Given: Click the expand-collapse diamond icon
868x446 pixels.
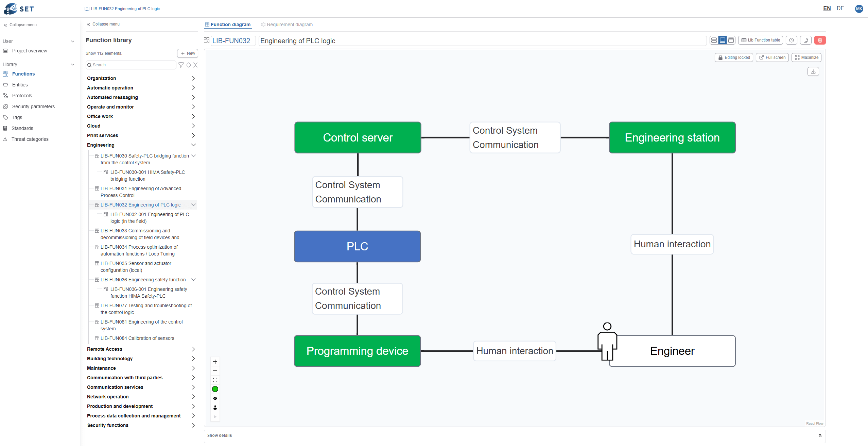Looking at the screenshot, I should click(189, 65).
